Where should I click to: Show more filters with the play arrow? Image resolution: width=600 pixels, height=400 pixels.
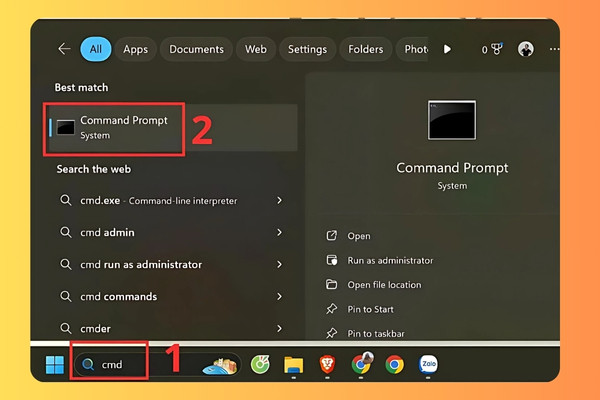point(447,49)
